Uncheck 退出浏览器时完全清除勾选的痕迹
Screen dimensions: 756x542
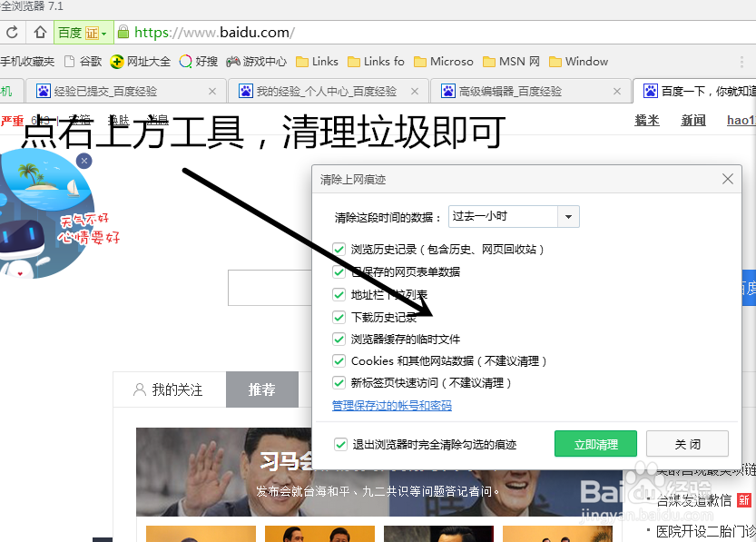coord(339,443)
